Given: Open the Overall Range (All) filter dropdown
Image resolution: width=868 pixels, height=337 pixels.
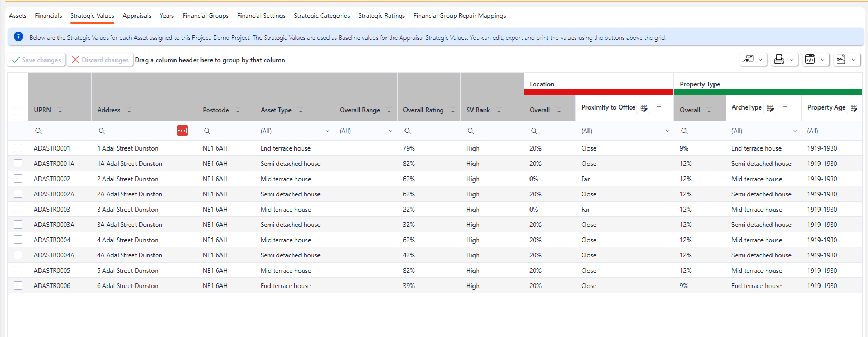Looking at the screenshot, I should click(390, 131).
